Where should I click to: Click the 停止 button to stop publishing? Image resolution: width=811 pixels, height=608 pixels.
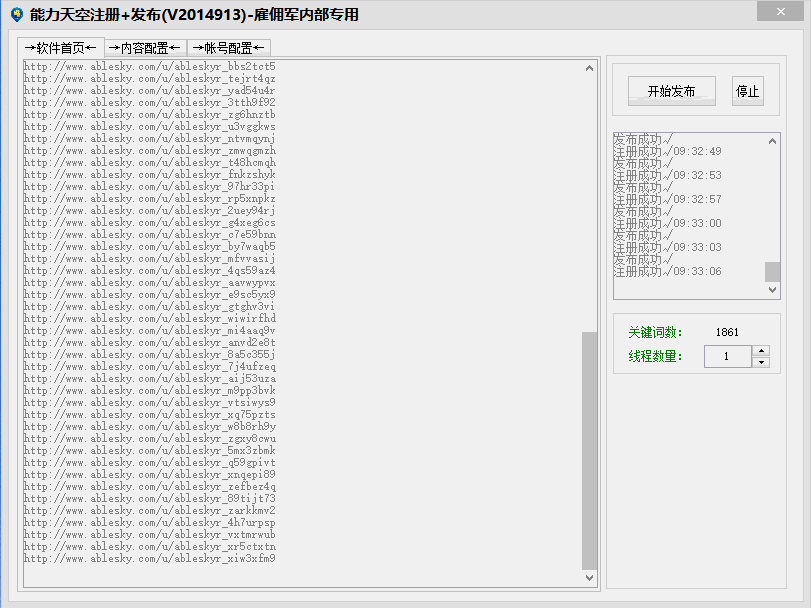pos(747,90)
